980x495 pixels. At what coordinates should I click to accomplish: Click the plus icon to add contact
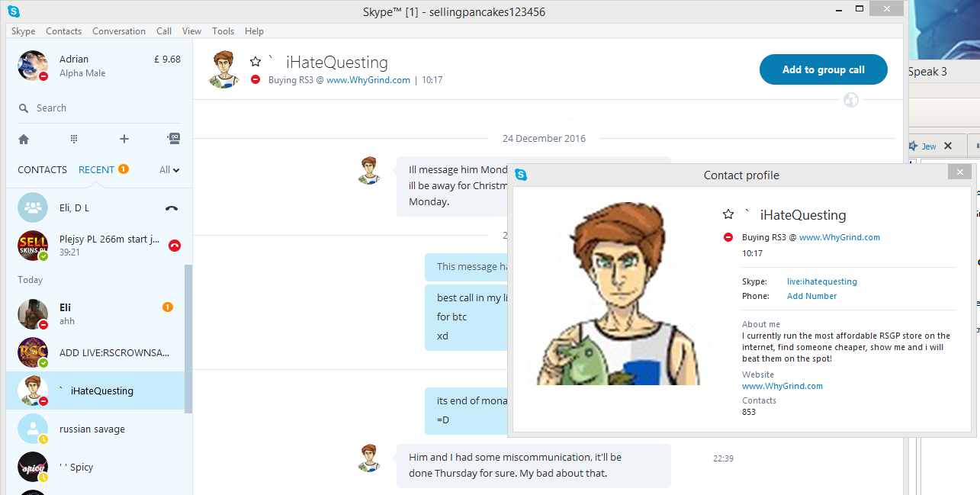(x=124, y=139)
